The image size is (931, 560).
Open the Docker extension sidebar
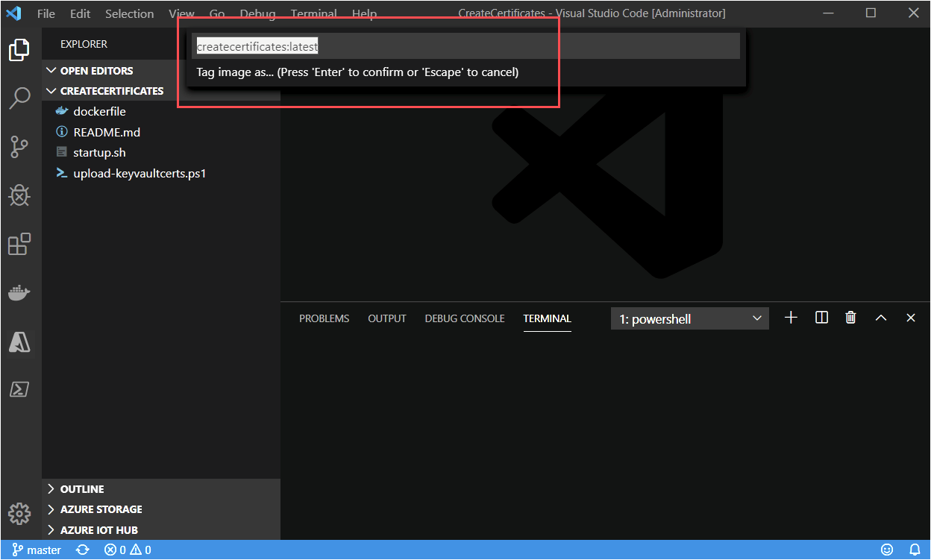click(x=19, y=292)
